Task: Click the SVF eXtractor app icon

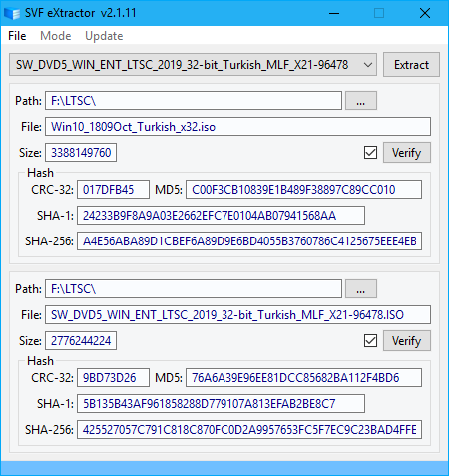Action: (x=12, y=13)
